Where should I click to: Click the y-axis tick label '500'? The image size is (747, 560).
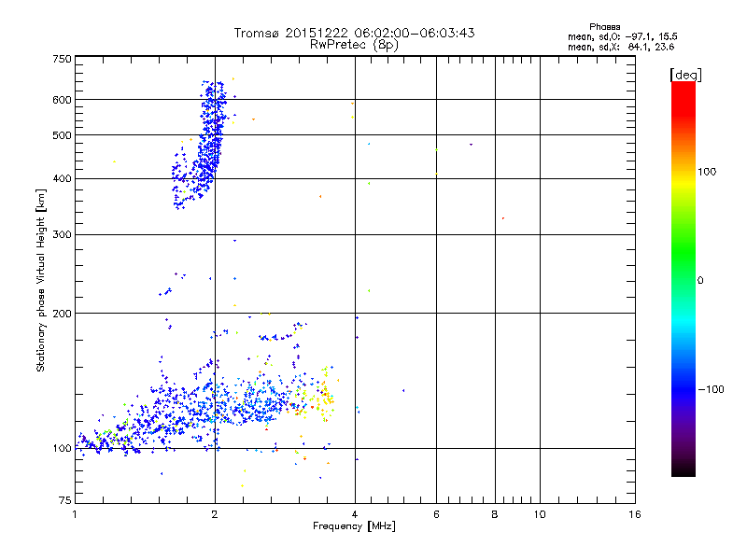coord(62,135)
